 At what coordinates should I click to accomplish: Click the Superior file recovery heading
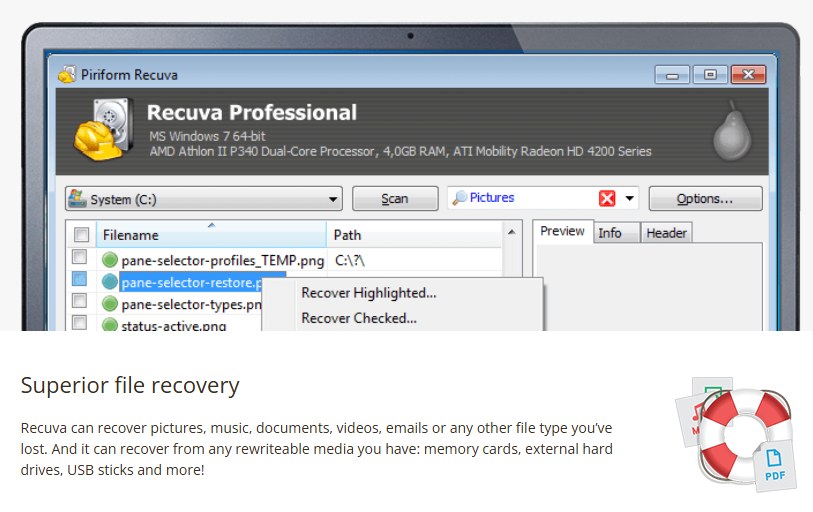(x=130, y=385)
